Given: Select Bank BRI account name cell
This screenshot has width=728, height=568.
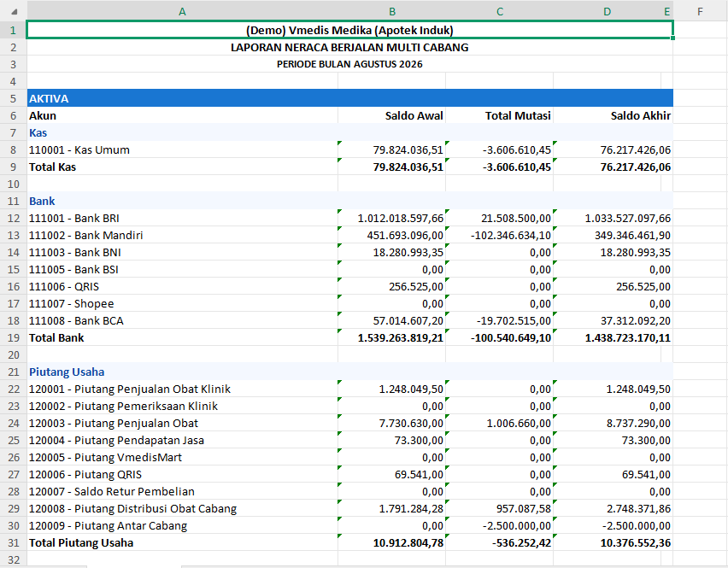Looking at the screenshot, I should coord(183,218).
